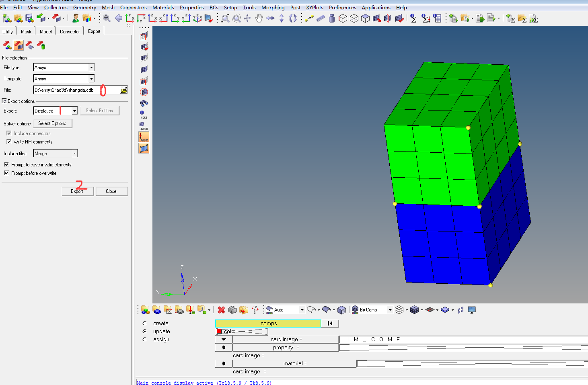Click the Export button
588x385 pixels.
tap(77, 191)
